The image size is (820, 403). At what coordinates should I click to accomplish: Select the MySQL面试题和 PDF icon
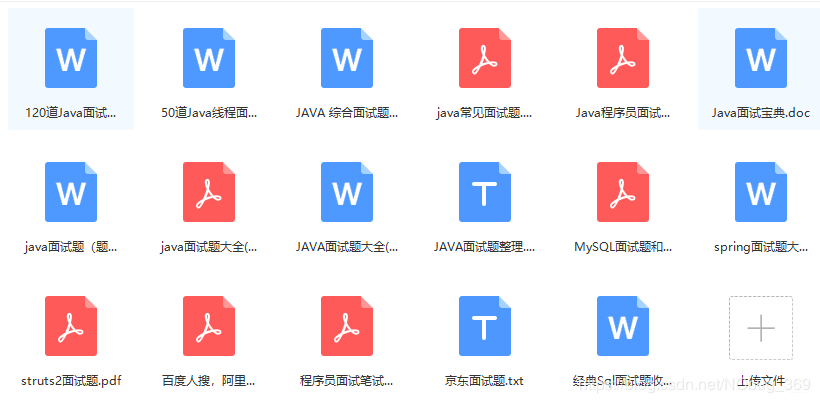pyautogui.click(x=623, y=192)
